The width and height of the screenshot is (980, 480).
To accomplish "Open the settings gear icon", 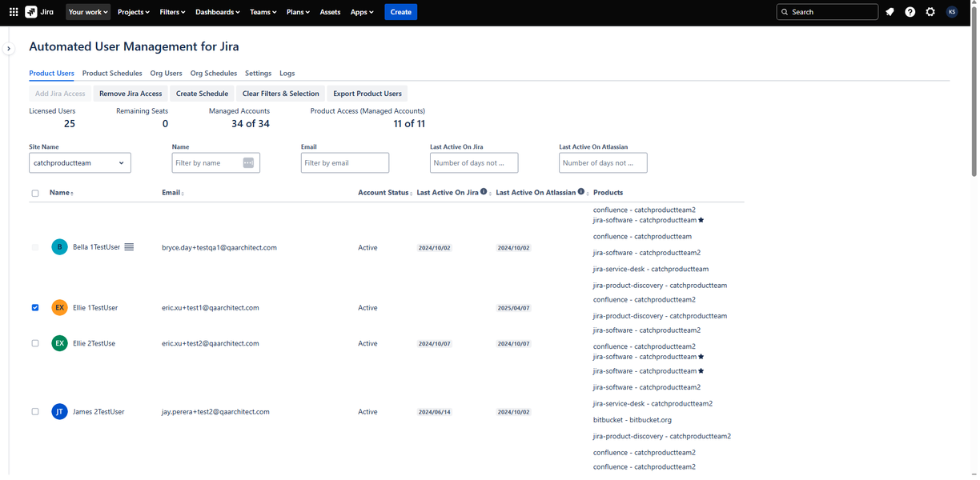I will click(930, 12).
